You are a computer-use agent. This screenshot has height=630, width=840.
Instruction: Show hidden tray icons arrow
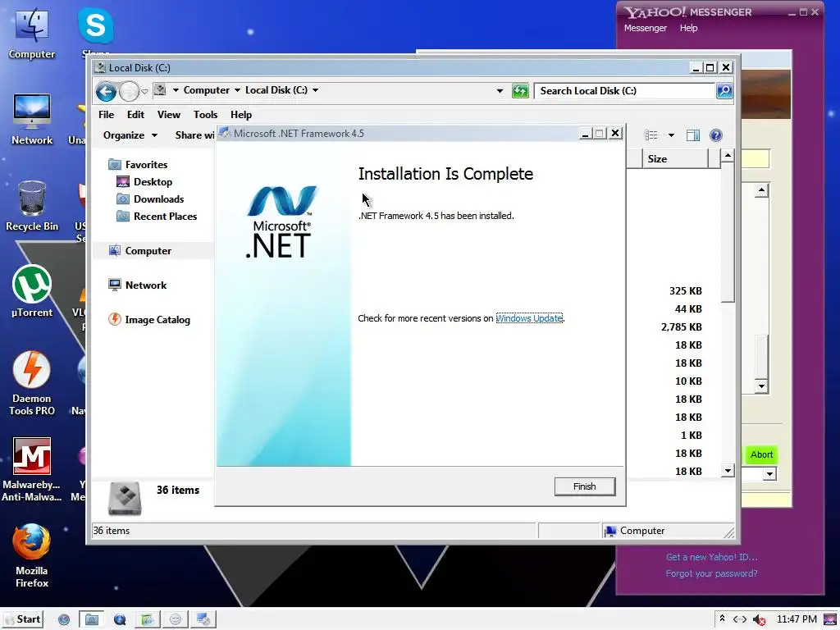(x=722, y=619)
